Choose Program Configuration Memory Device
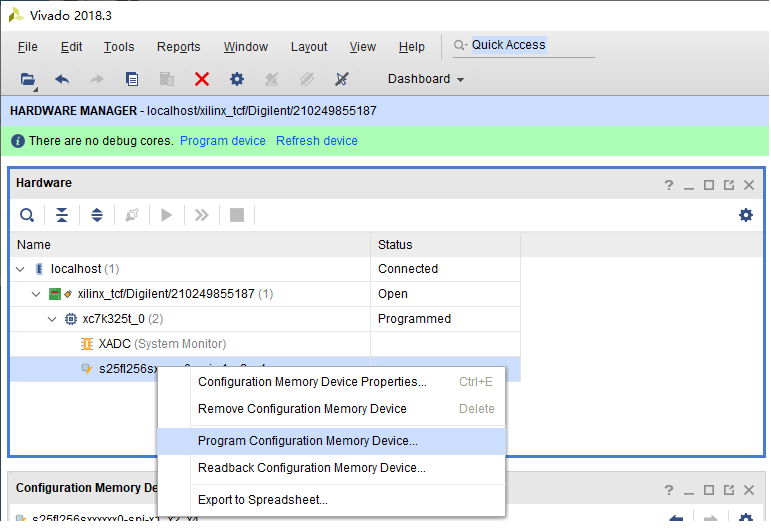 point(331,441)
